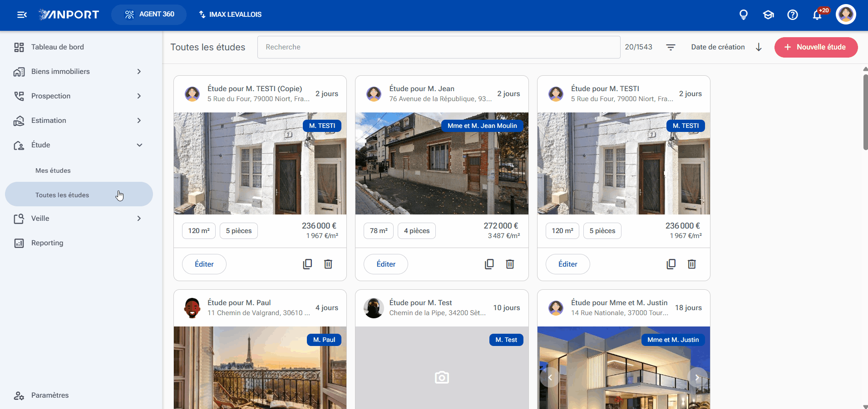Open the filter options icon

pos(671,47)
